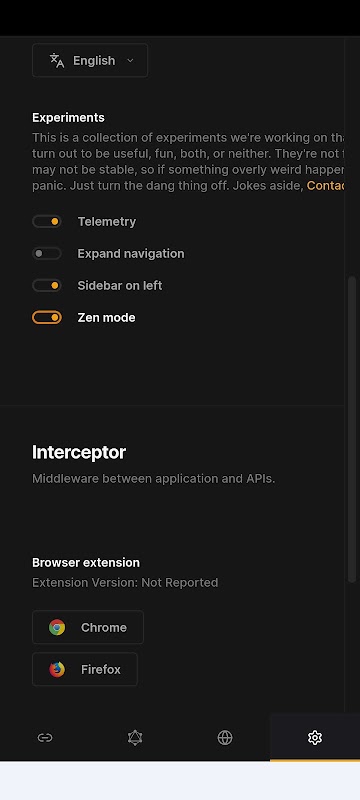Open the GraphQL icon in bottom navigation

135,737
